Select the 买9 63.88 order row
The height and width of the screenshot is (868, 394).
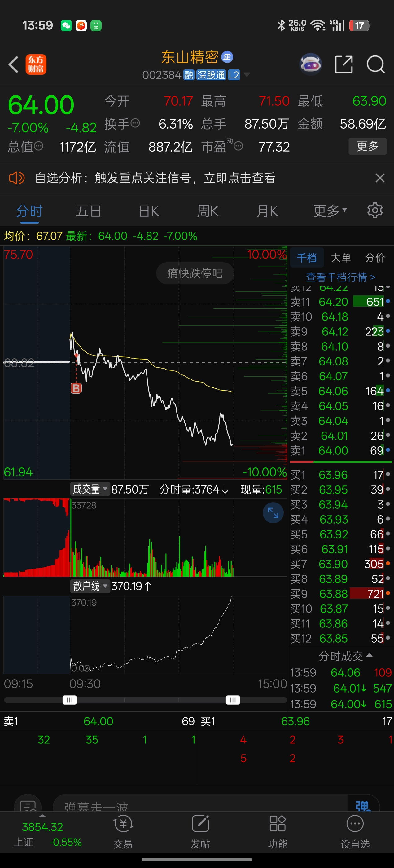pos(340,594)
